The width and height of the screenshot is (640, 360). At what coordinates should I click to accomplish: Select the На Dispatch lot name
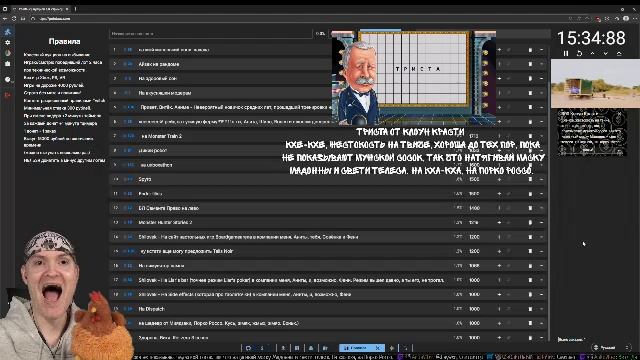[151, 309]
